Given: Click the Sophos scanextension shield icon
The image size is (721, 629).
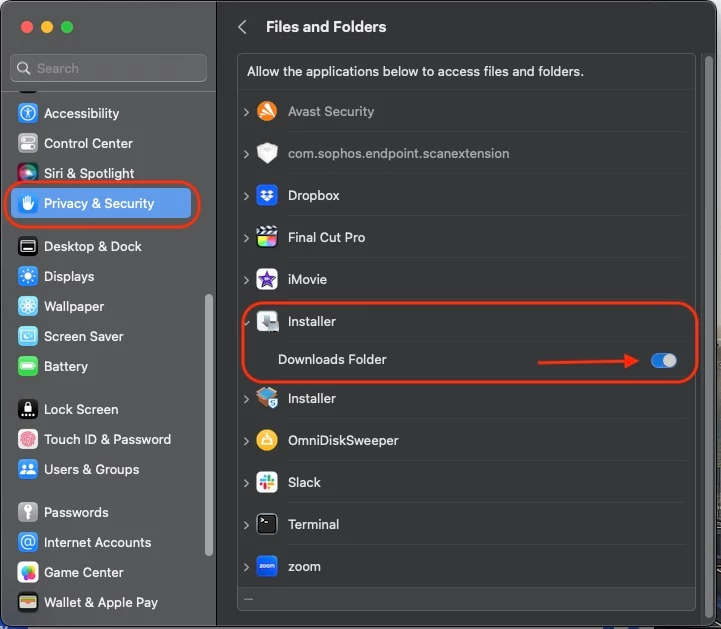Looking at the screenshot, I should 267,153.
